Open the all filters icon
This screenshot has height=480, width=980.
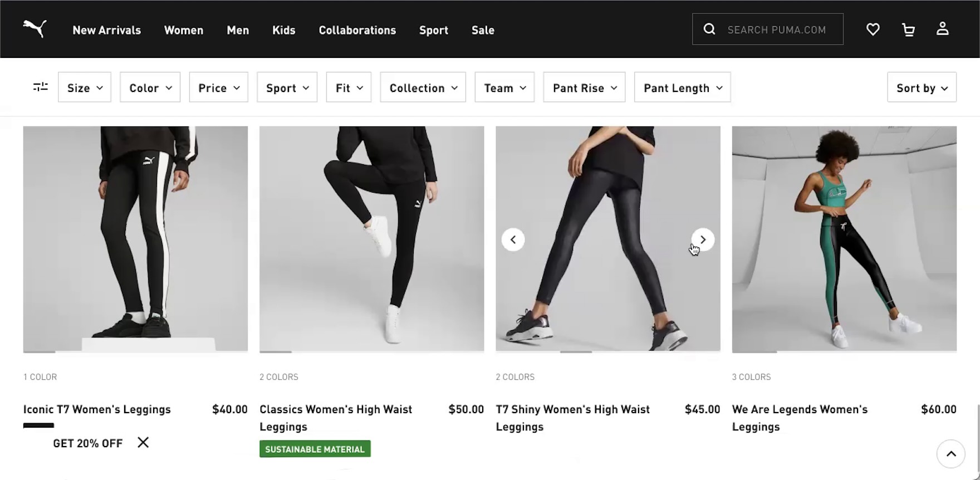click(41, 87)
